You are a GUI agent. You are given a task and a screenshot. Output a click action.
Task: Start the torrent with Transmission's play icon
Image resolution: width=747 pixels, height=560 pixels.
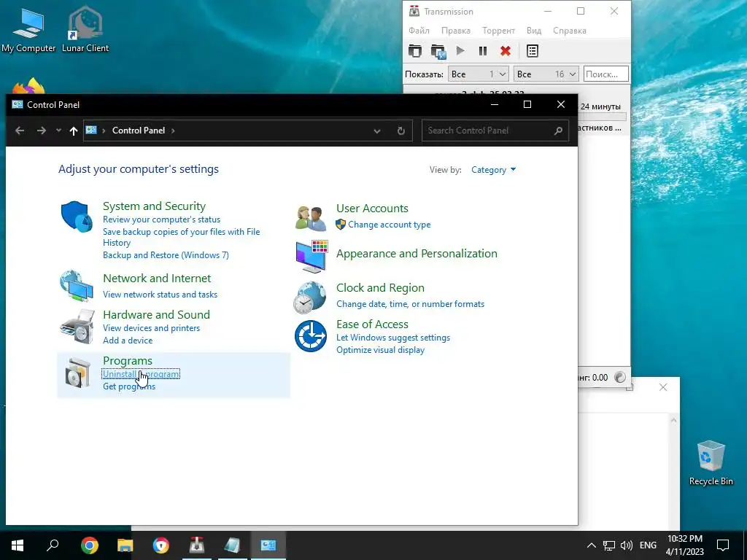coord(460,50)
